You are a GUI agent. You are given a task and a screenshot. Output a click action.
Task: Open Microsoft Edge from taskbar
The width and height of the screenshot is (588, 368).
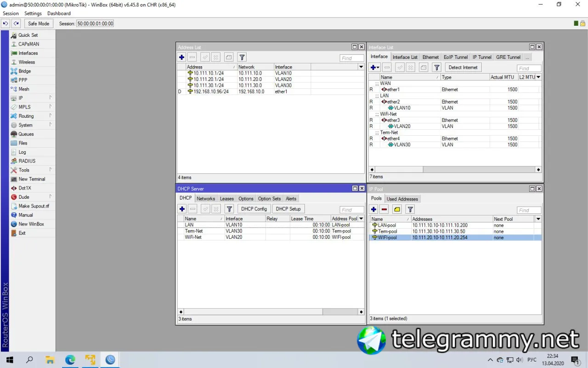click(x=70, y=360)
